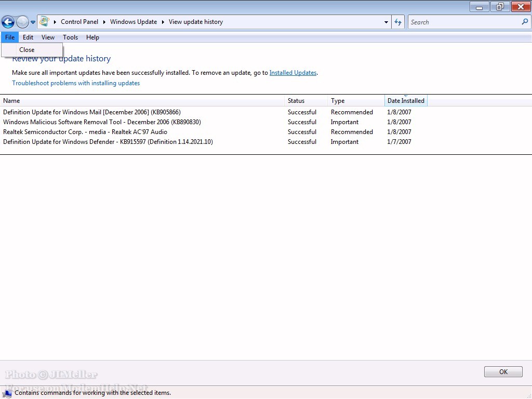Screen dimensions: 532x399
Task: Open the recent pages dropdown arrow
Action: [x=33, y=22]
